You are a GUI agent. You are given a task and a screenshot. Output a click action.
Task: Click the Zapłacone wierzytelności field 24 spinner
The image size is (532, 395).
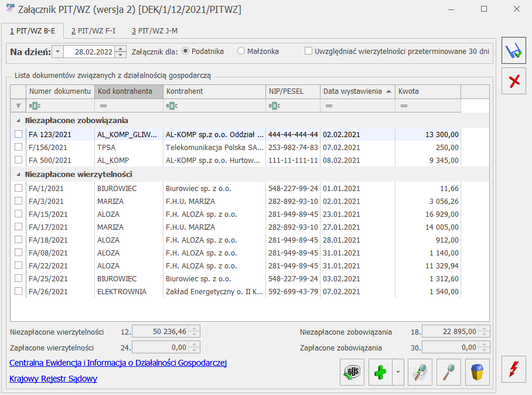[x=195, y=347]
